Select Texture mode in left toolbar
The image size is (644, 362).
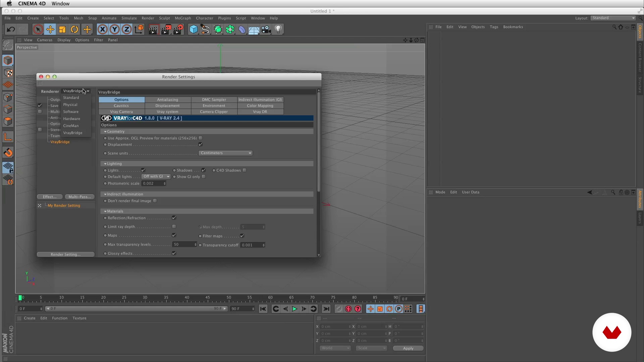point(8,73)
